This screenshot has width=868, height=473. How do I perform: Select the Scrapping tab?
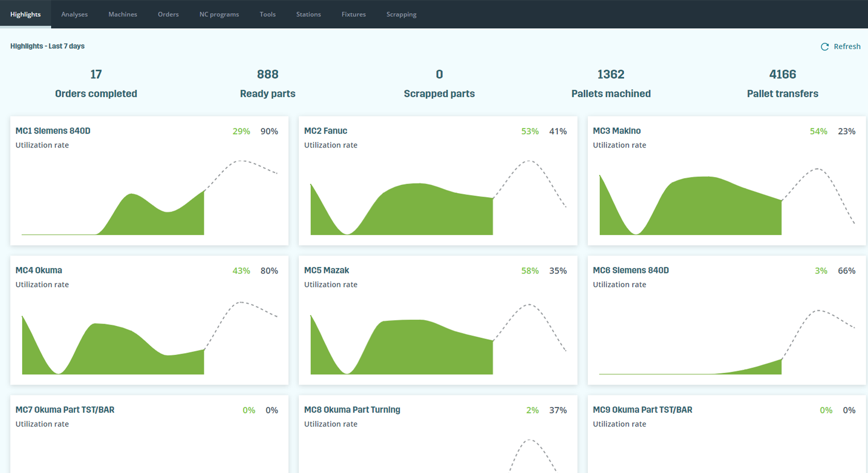click(x=402, y=14)
